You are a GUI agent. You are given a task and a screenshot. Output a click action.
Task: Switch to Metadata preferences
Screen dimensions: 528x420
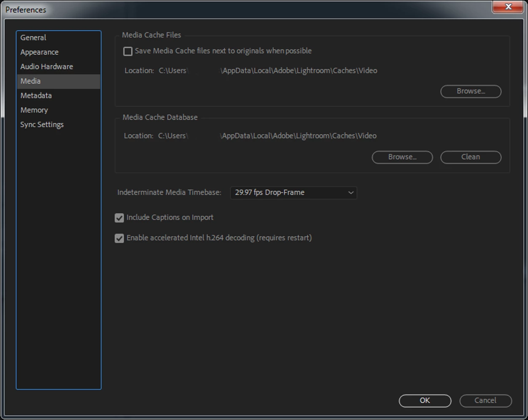(x=58, y=96)
